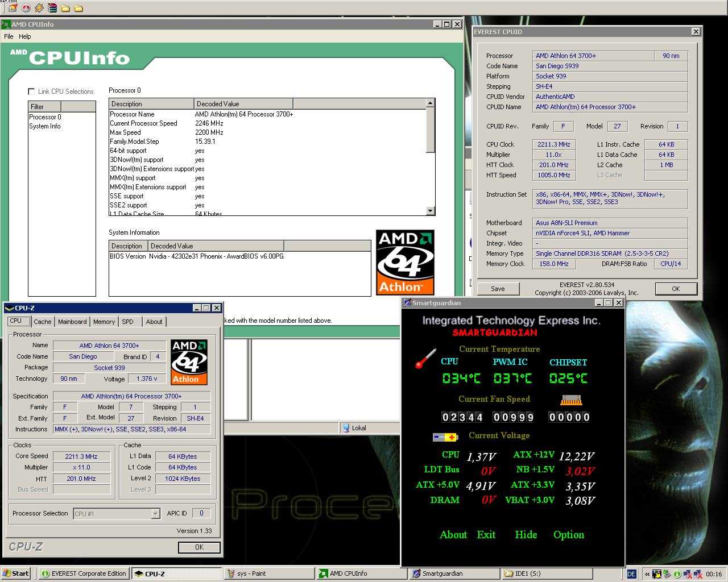Click About in Smartguardian
Screen dimensions: 728x582
pos(453,535)
